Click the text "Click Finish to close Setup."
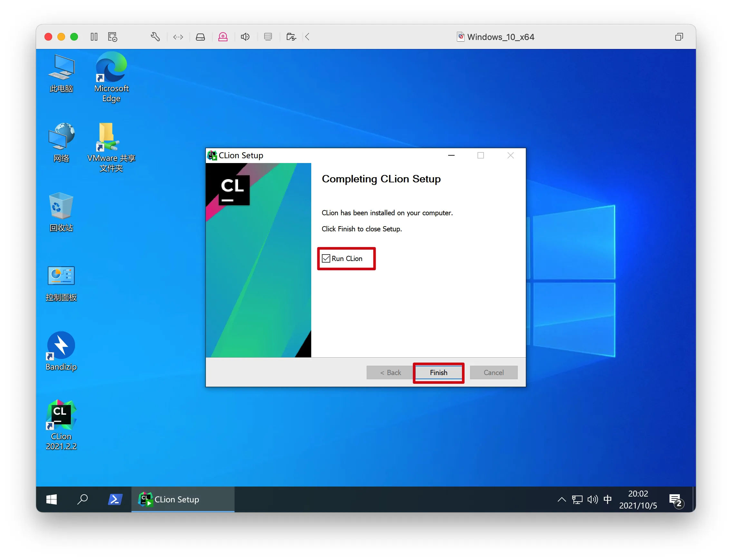The image size is (732, 560). (362, 229)
